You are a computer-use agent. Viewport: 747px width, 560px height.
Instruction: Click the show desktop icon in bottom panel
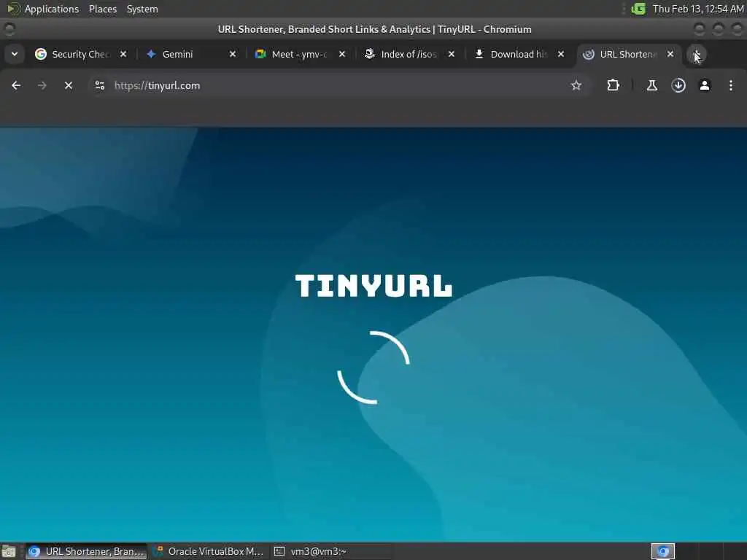[x=9, y=551]
